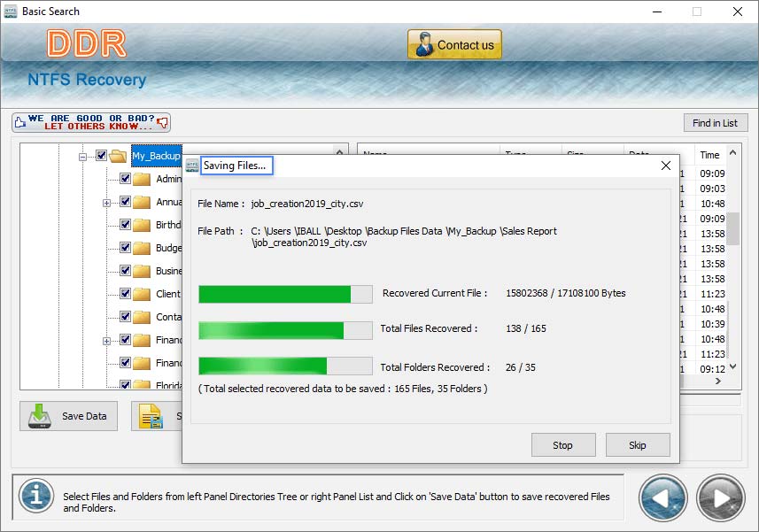The width and height of the screenshot is (759, 532).
Task: Click the 10:39 time cell
Action: click(x=712, y=324)
